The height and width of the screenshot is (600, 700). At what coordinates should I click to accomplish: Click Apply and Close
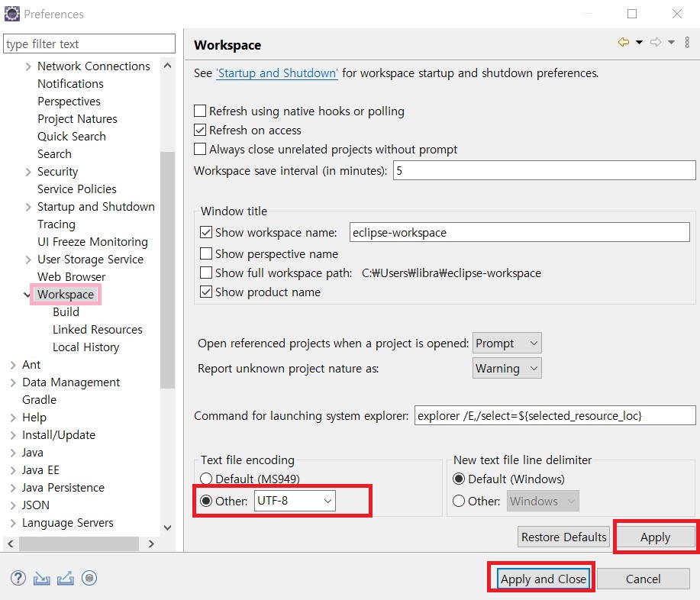click(544, 579)
